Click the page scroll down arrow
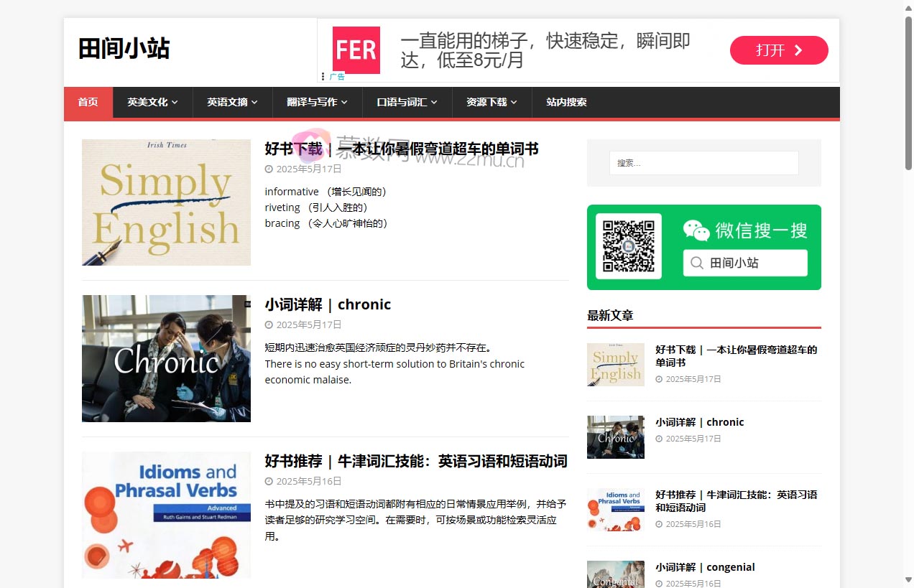 [x=908, y=579]
